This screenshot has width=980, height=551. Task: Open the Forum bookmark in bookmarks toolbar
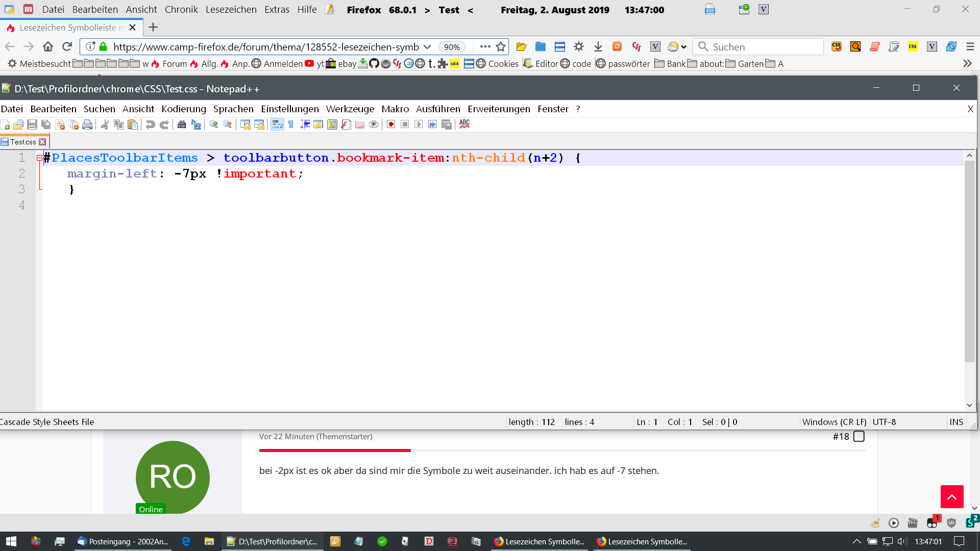coord(174,64)
